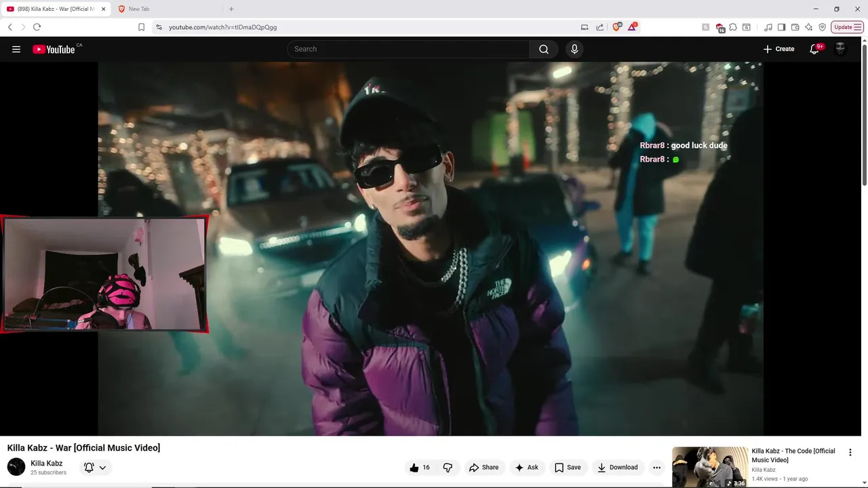Open Killa Kabz channel avatar
868x488 pixels.
coord(16,467)
